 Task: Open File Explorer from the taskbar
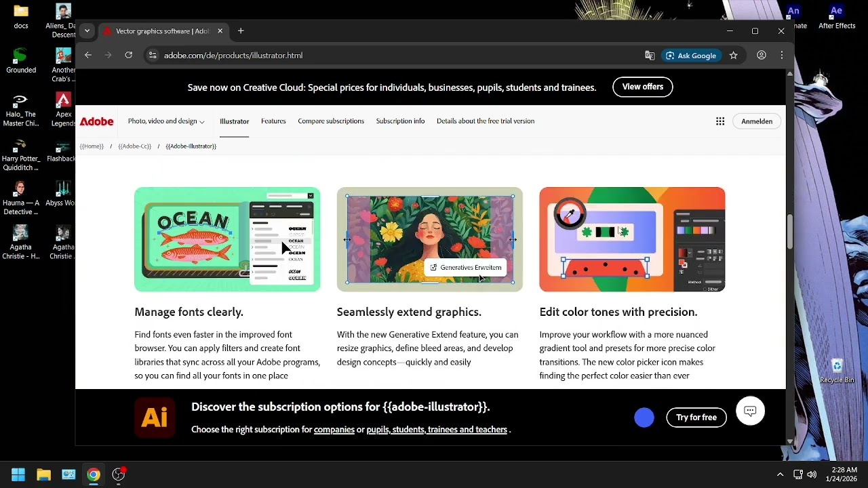[x=43, y=474]
